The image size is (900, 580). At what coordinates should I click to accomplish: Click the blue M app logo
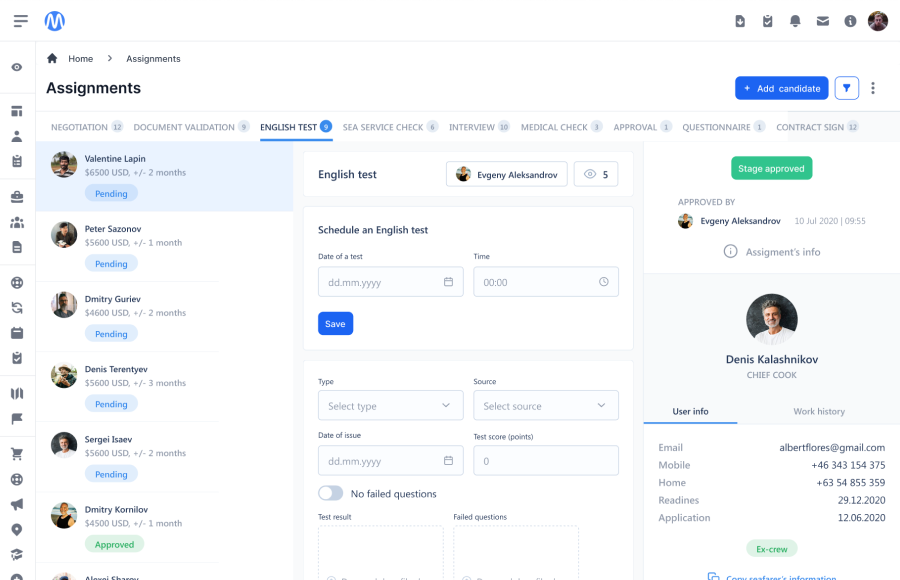55,21
